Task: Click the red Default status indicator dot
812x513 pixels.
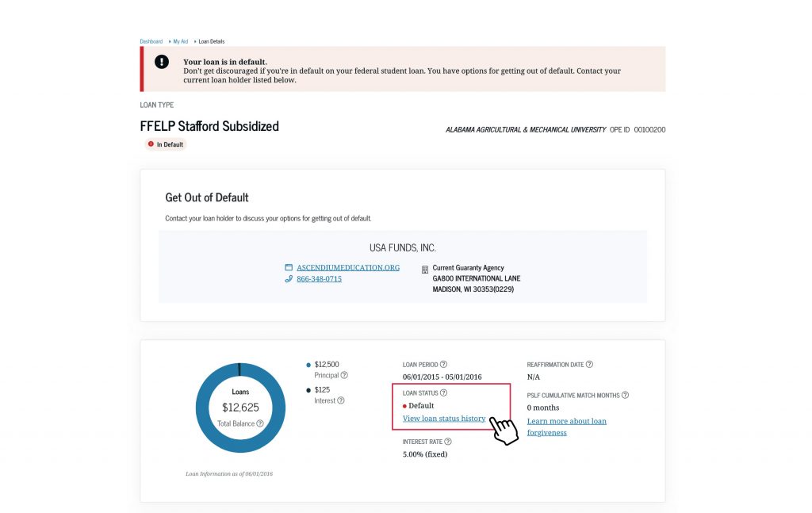Action: pyautogui.click(x=405, y=405)
